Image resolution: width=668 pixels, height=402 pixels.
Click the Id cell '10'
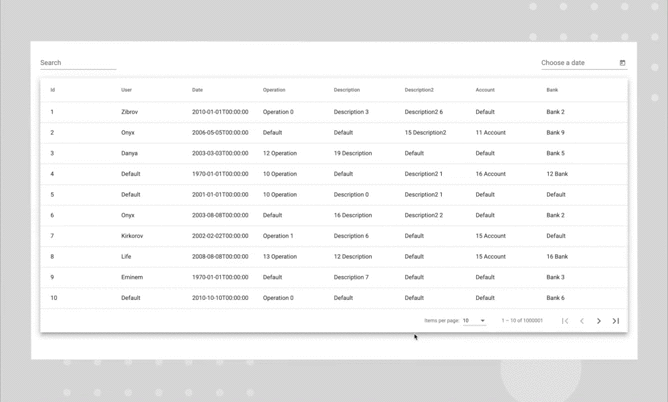coord(54,298)
